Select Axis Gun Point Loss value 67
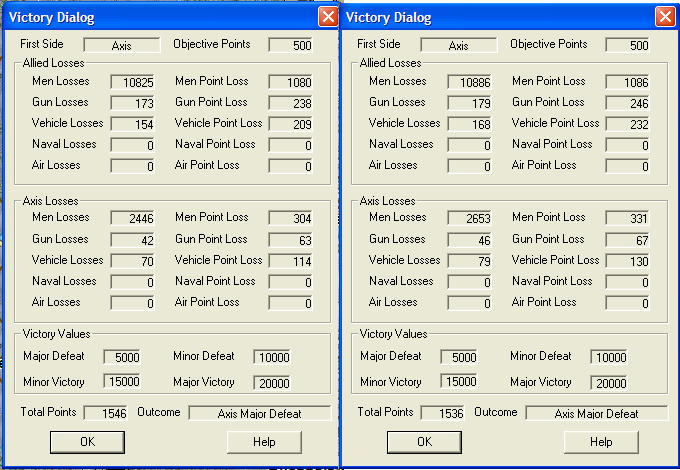Image resolution: width=680 pixels, height=470 pixels. [x=628, y=240]
